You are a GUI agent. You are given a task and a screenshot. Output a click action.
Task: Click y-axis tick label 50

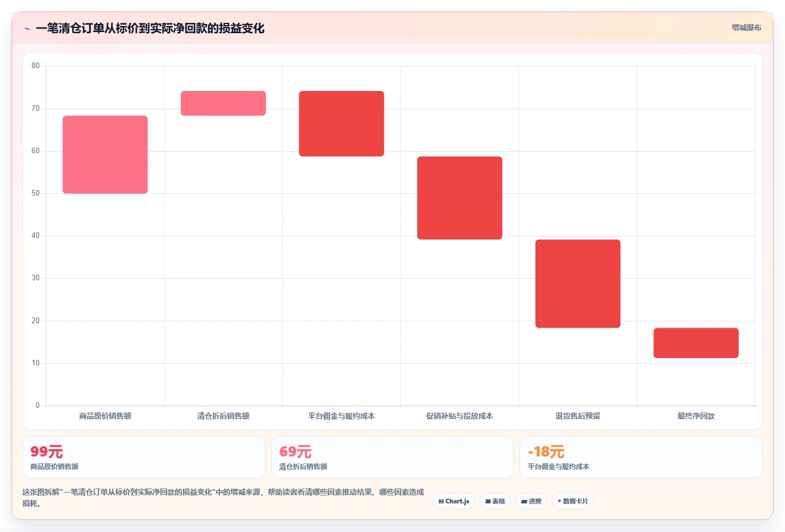[35, 193]
